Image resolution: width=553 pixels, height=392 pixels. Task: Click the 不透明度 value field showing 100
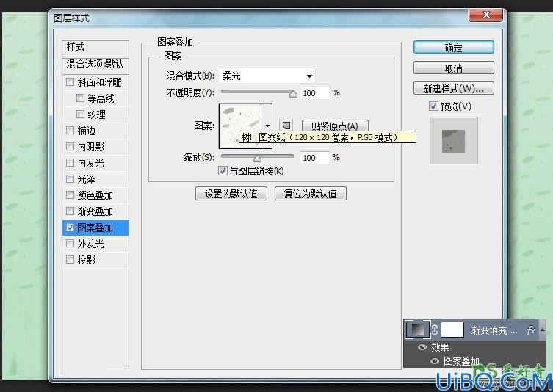314,93
